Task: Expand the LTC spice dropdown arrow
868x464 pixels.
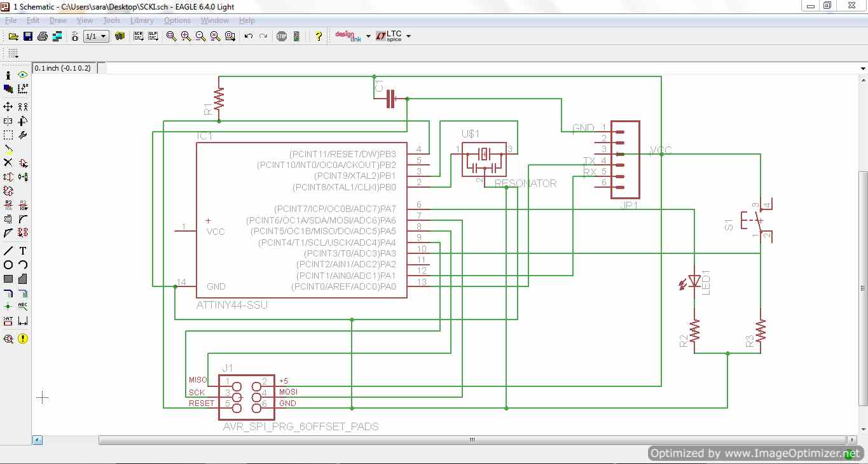Action: click(408, 36)
